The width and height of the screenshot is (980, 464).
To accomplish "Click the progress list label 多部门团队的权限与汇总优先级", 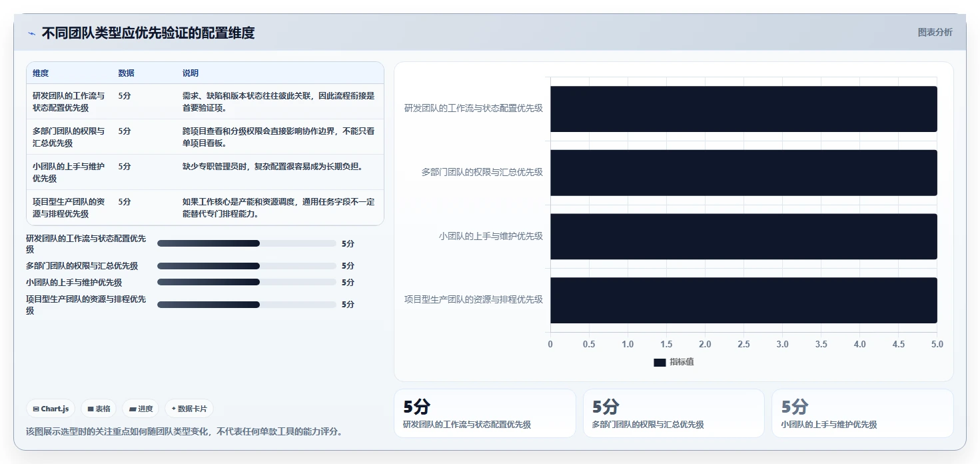I will click(82, 266).
